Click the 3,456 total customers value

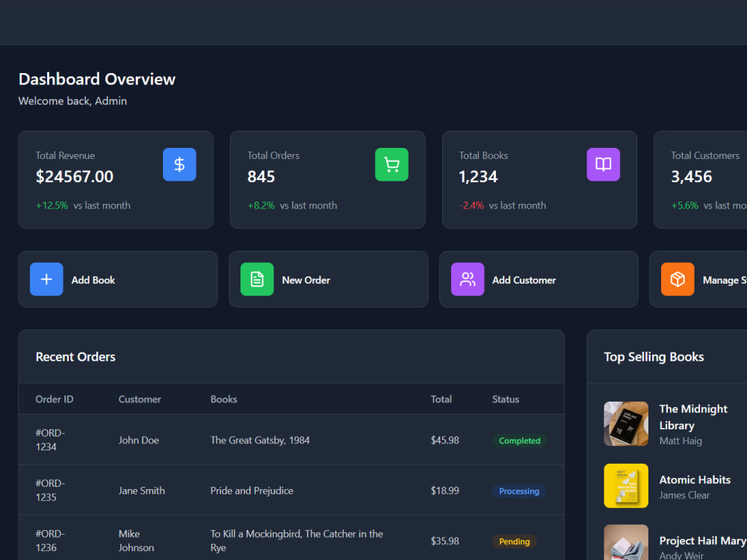691,177
